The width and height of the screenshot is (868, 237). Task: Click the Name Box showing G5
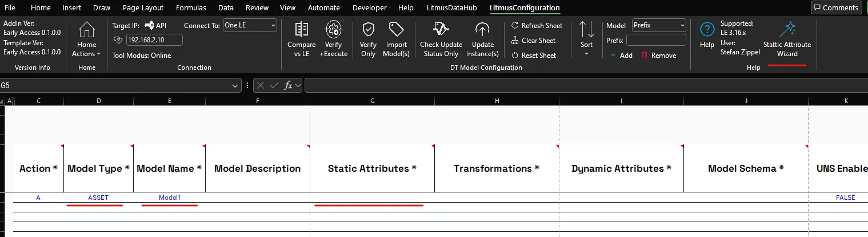pos(115,85)
